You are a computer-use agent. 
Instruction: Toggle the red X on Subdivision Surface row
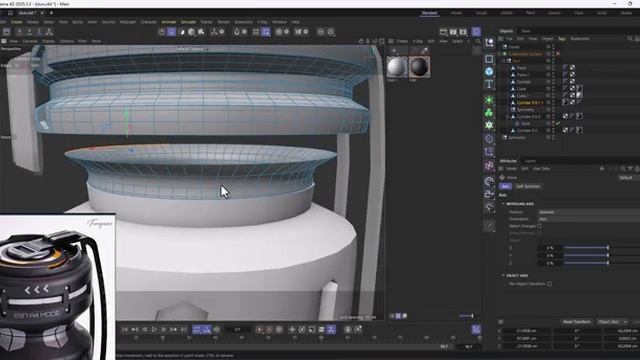click(558, 54)
